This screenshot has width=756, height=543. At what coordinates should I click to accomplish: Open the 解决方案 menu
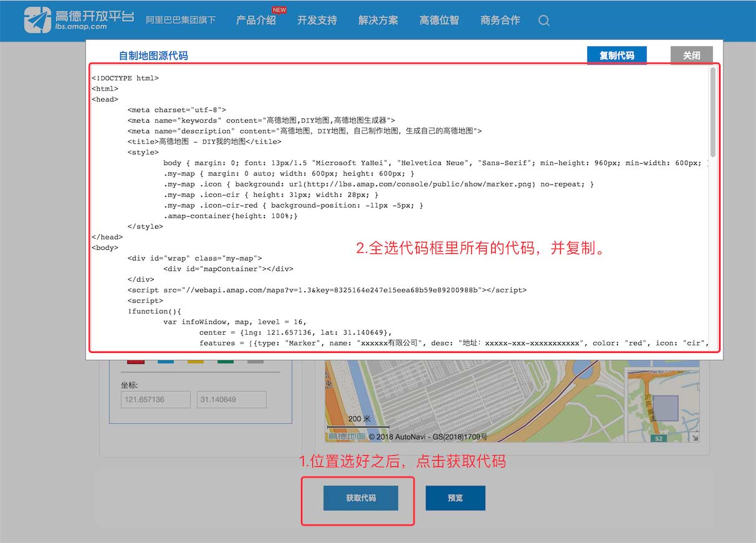tap(378, 21)
